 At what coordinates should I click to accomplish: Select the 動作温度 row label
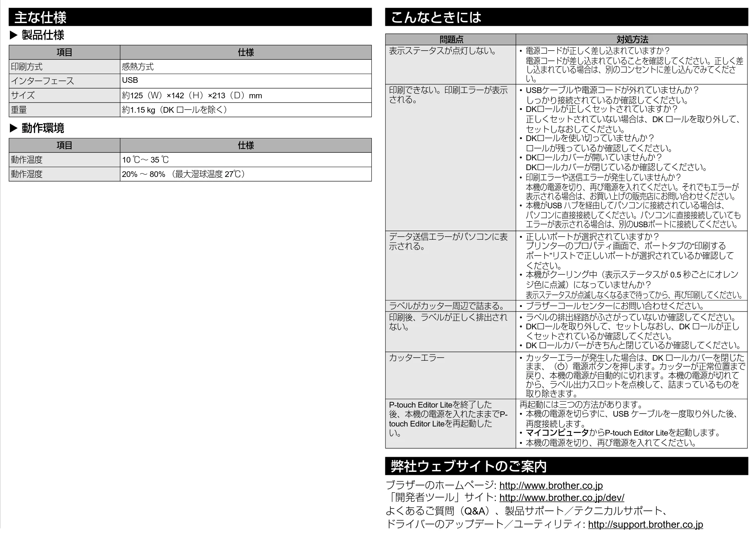65,160
